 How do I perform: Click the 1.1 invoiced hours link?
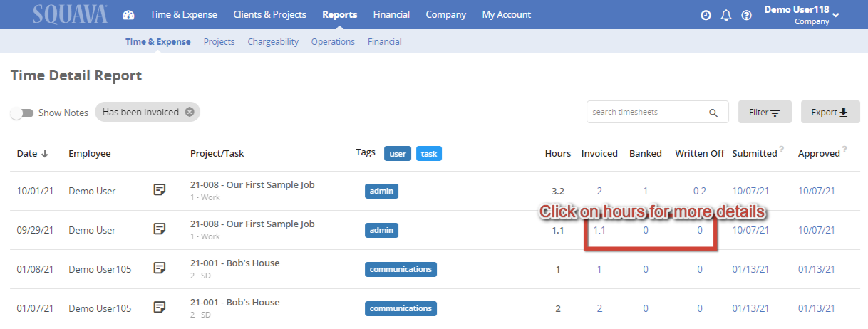[599, 230]
